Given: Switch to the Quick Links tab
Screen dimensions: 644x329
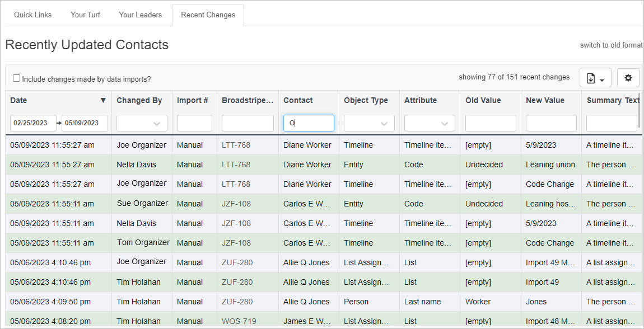Looking at the screenshot, I should point(32,15).
